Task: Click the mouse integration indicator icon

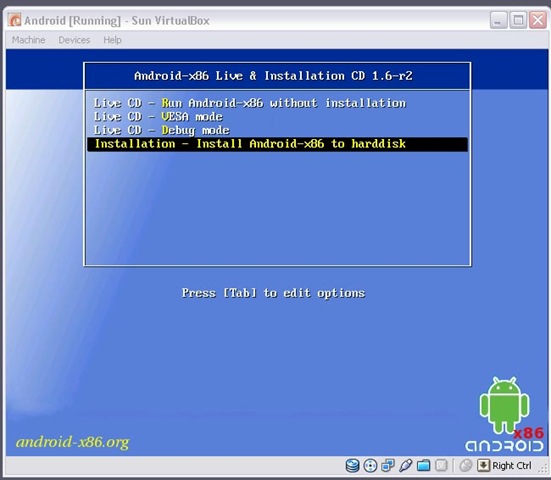Action: pos(466,466)
